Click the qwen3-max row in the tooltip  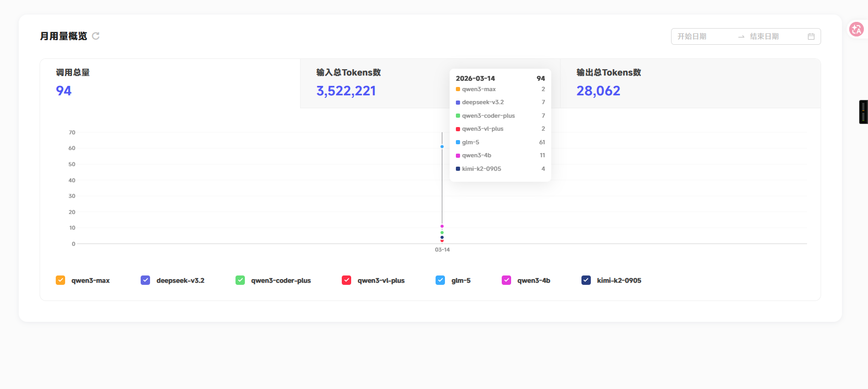tap(500, 90)
